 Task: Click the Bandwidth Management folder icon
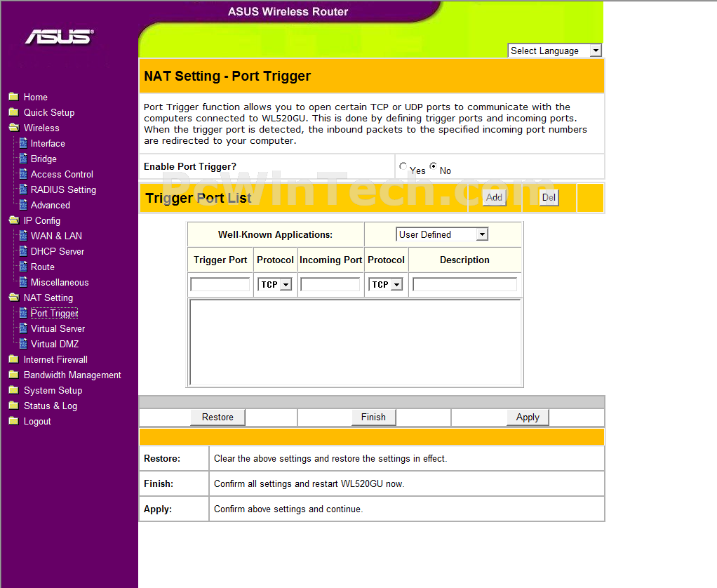tap(13, 375)
